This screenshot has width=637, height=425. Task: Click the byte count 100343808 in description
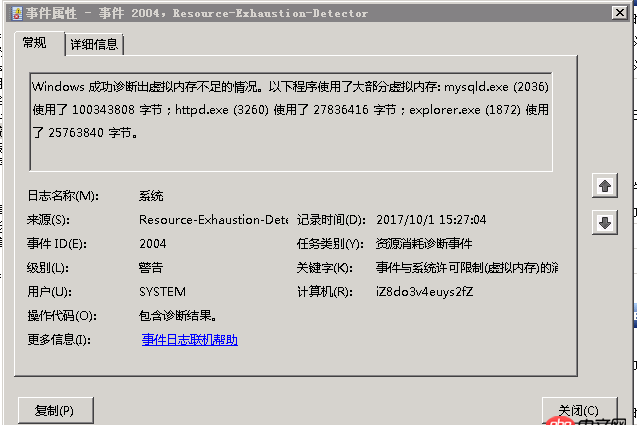tap(103, 110)
